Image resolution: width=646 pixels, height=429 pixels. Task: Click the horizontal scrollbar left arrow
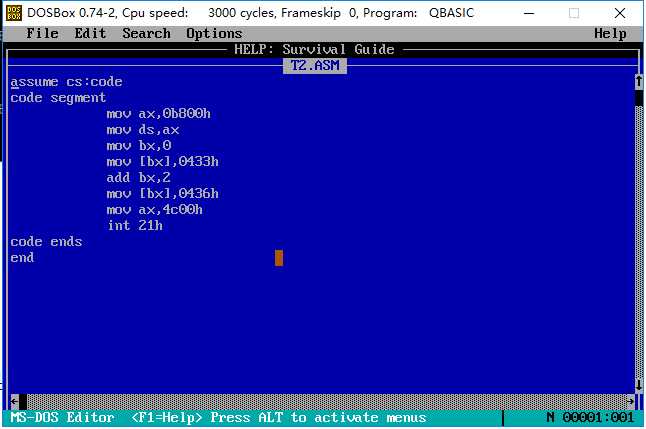coord(14,401)
